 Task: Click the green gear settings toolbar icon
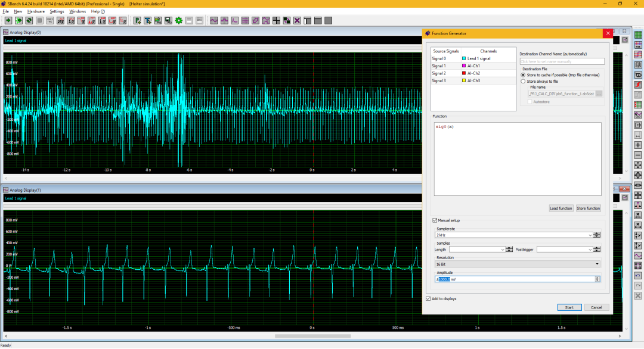178,20
